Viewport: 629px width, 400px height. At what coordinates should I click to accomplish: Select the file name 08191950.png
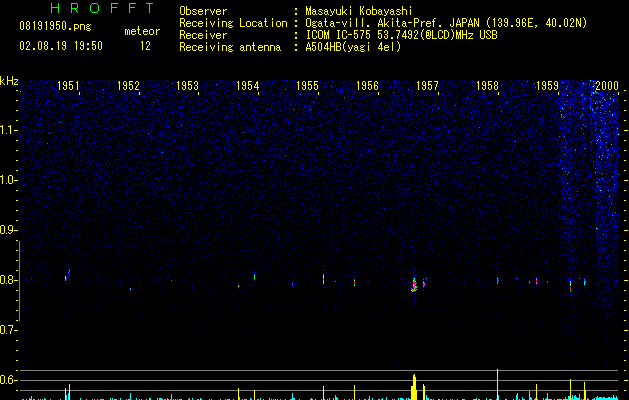(55, 27)
